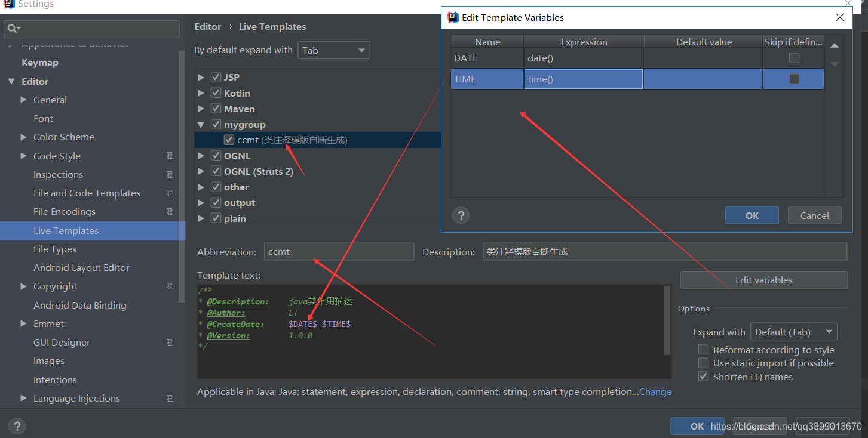Viewport: 868px width, 438px height.
Task: Click the Default value column header
Action: tap(704, 42)
